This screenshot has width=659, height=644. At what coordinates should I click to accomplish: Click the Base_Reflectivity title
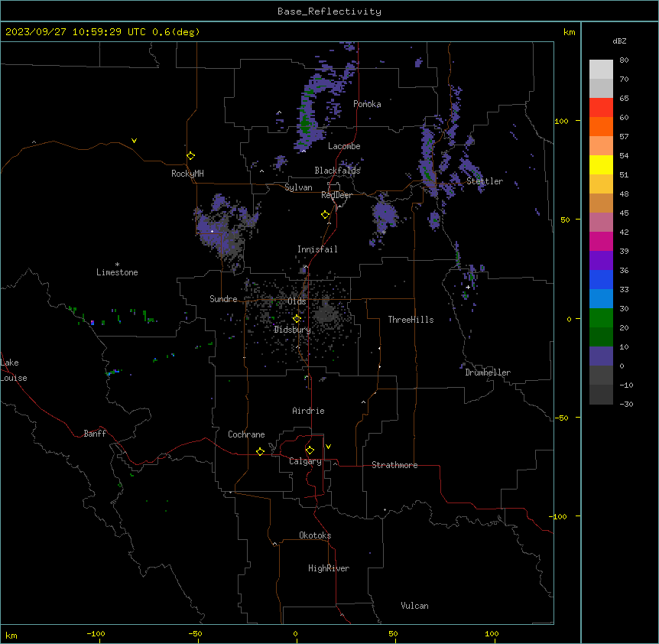pos(329,11)
